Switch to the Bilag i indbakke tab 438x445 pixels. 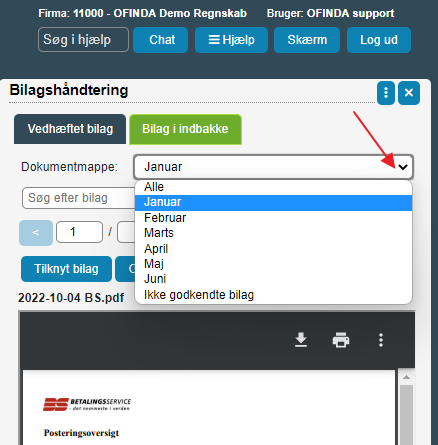(185, 129)
